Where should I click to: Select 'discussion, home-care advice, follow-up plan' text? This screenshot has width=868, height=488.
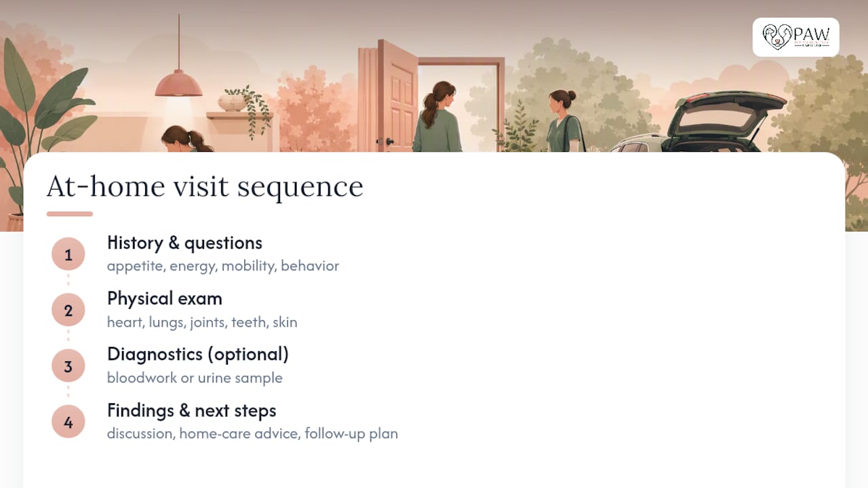point(252,433)
